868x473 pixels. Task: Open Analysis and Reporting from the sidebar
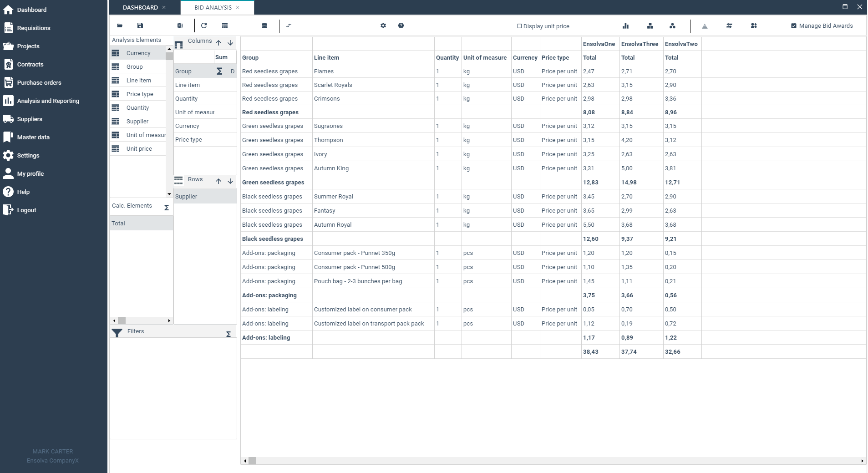(48, 101)
